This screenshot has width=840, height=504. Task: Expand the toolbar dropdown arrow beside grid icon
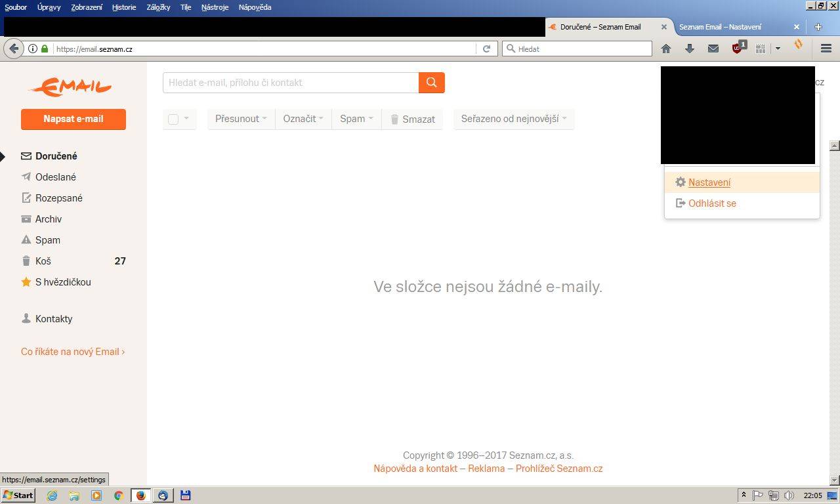click(778, 49)
